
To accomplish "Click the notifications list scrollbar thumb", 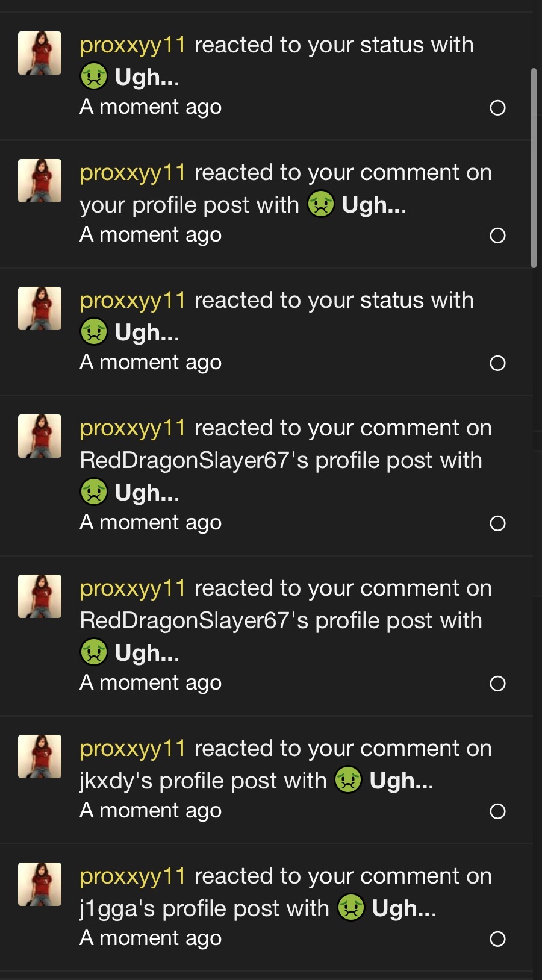I will pos(534,168).
